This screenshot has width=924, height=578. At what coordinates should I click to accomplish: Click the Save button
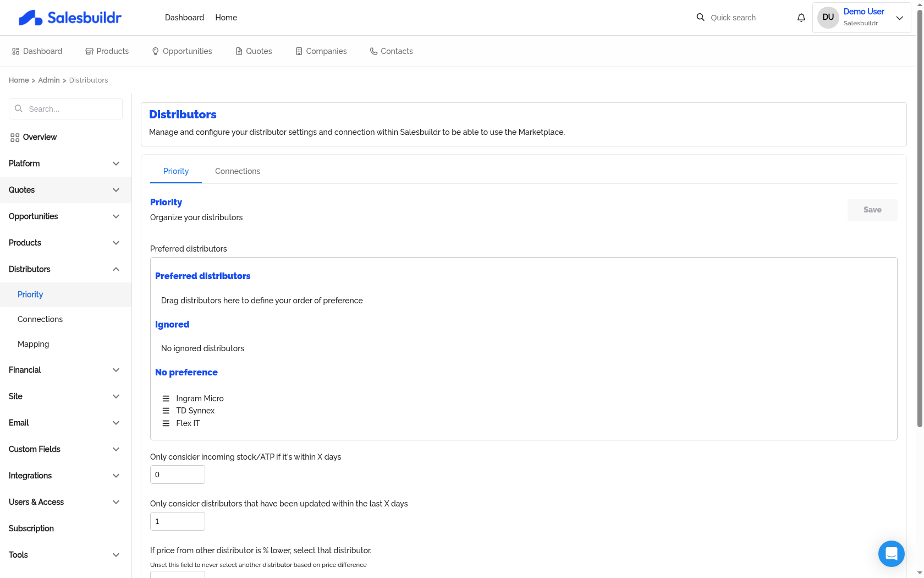tap(872, 210)
